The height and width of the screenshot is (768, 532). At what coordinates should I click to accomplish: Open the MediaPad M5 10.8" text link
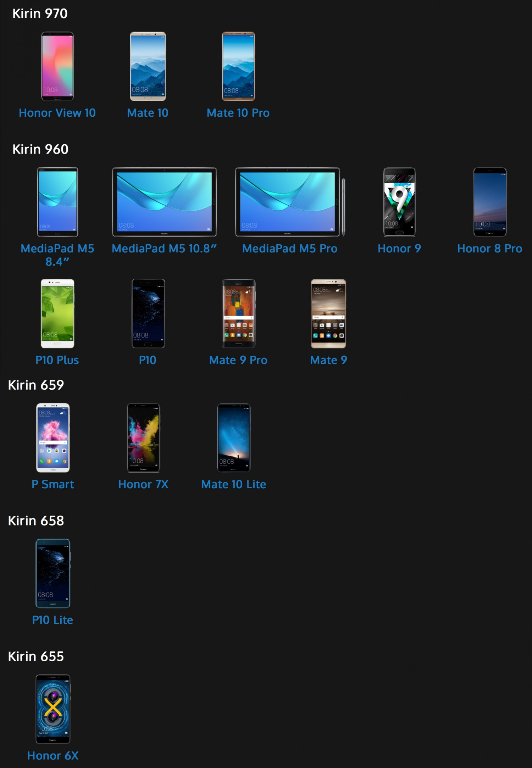(x=164, y=249)
